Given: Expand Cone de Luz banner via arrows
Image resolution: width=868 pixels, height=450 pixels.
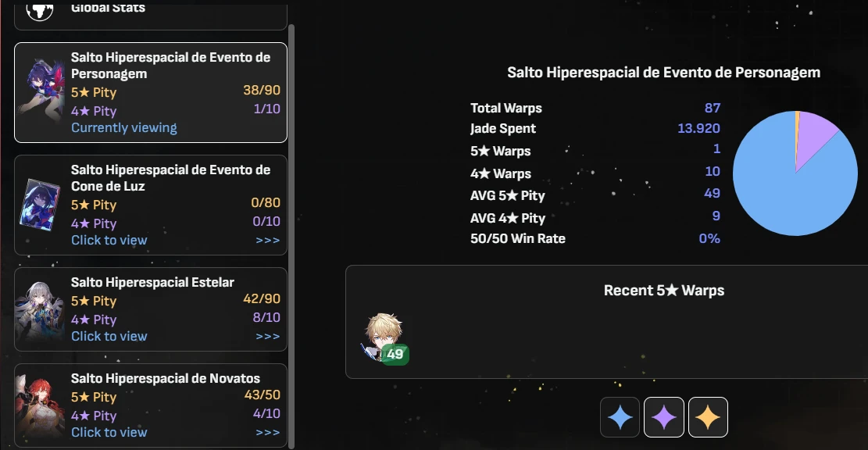Looking at the screenshot, I should pos(268,240).
